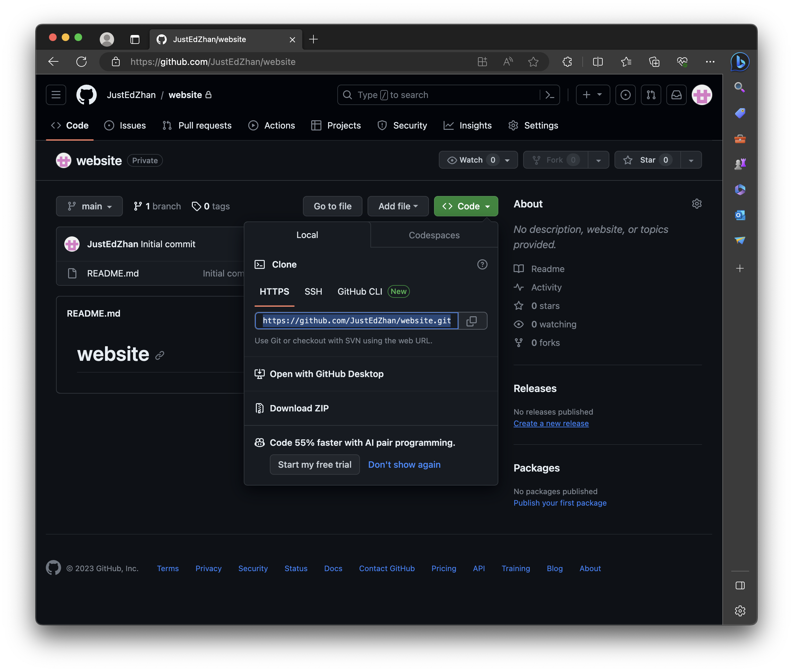The image size is (793, 672).
Task: Click the Clone help question mark icon
Action: coord(482,264)
